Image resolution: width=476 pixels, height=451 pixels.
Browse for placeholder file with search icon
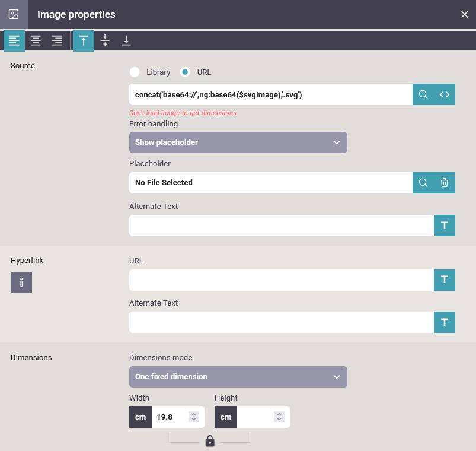(x=423, y=183)
